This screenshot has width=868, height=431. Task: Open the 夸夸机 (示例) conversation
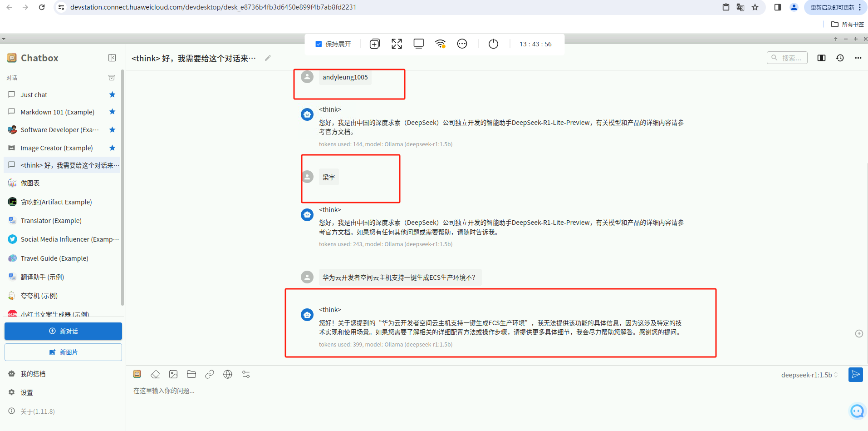point(62,296)
